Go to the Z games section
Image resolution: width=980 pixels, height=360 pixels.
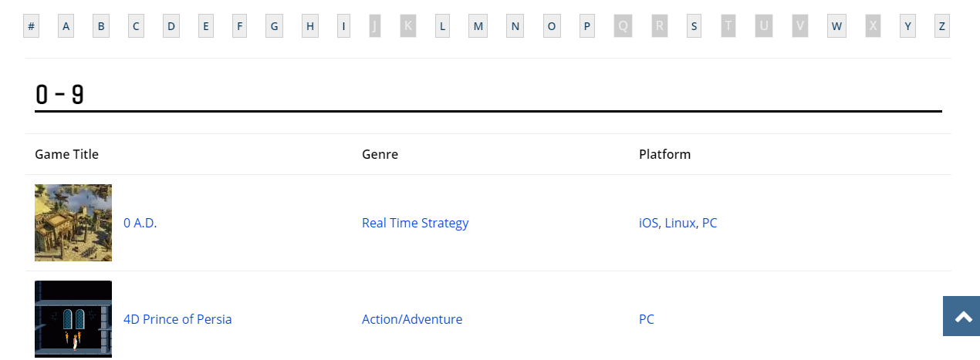941,26
